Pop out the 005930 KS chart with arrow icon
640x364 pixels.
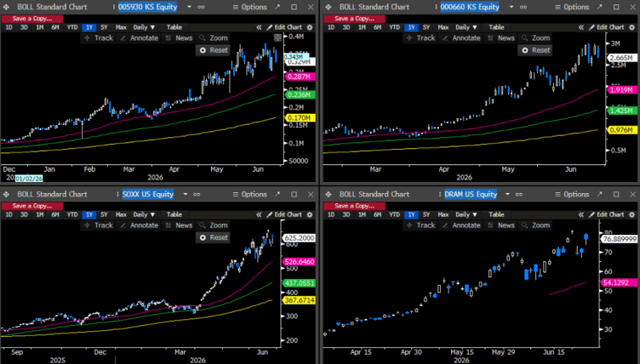point(277,7)
